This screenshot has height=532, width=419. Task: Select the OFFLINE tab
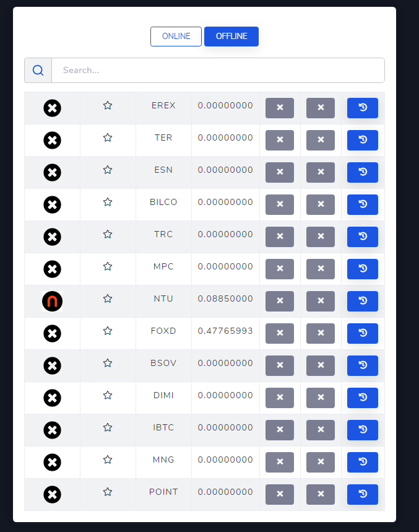(231, 37)
